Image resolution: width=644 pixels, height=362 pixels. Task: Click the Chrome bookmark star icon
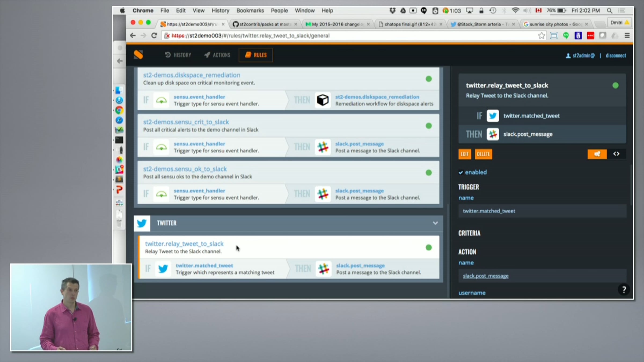click(x=541, y=35)
